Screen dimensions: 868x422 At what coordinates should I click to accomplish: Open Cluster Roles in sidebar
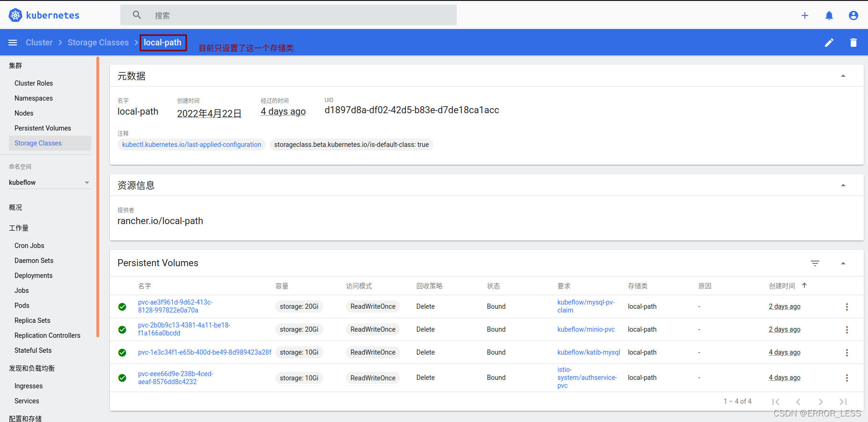[34, 83]
